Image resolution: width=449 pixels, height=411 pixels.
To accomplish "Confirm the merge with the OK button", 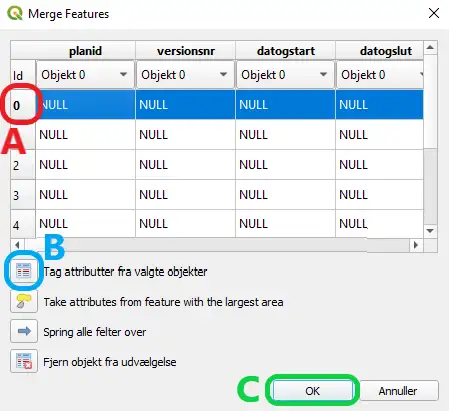I will [312, 391].
